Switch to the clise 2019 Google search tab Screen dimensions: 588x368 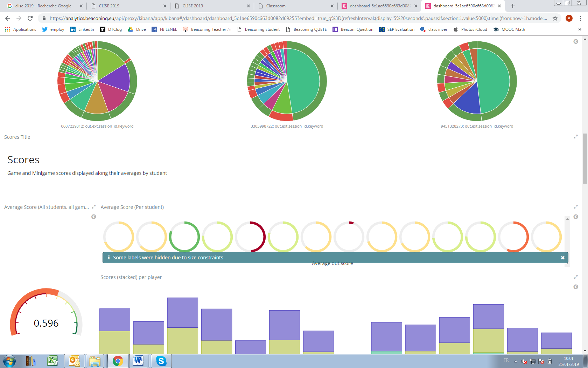click(x=44, y=6)
